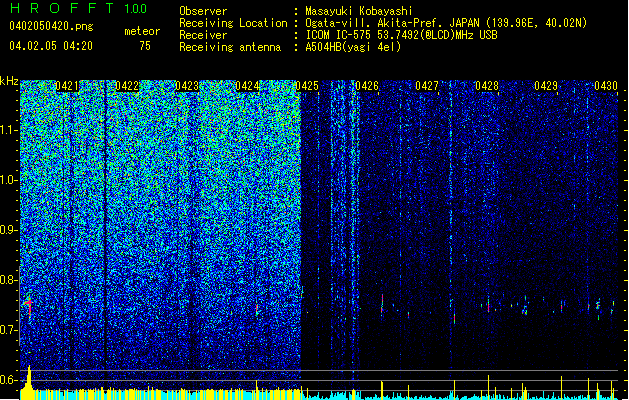Click the kHz axis unit label
Viewport: 629px width, 400px height.
(9, 81)
